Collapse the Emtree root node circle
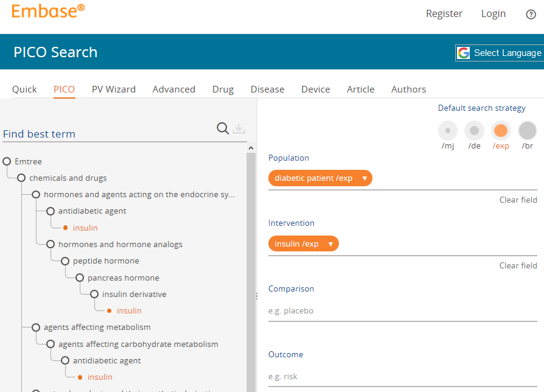The height and width of the screenshot is (392, 544). (x=7, y=161)
